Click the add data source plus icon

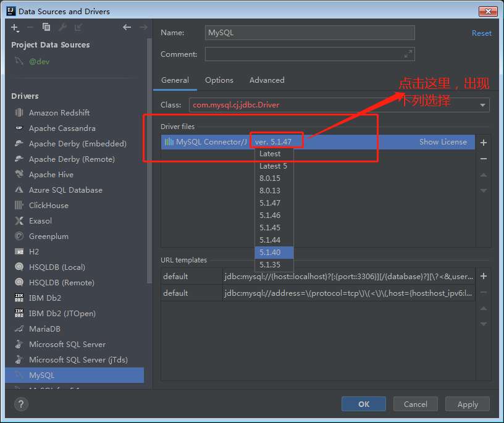coord(15,28)
